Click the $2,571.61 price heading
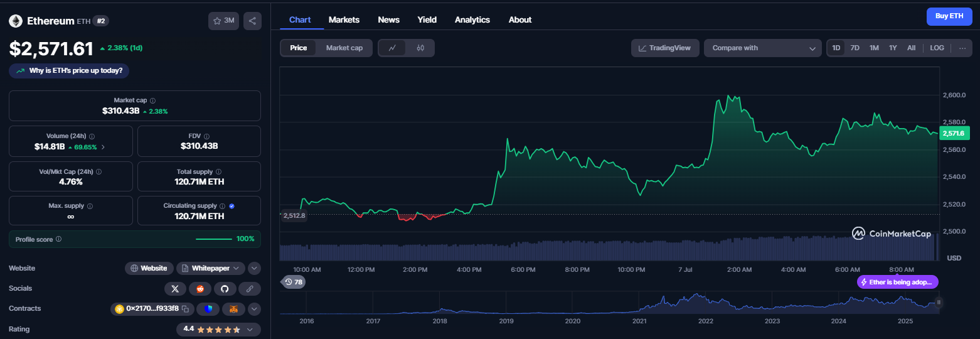Image resolution: width=980 pixels, height=339 pixels. [x=51, y=48]
